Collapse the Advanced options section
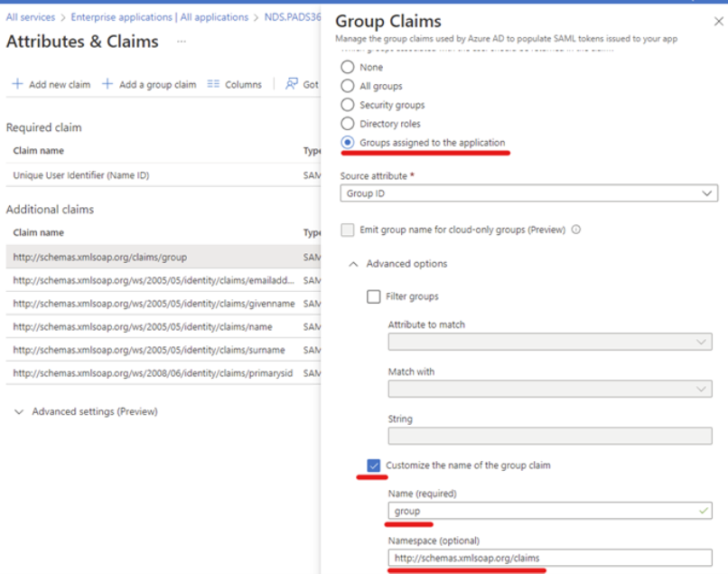Screen dimensions: 728x574 pos(353,264)
